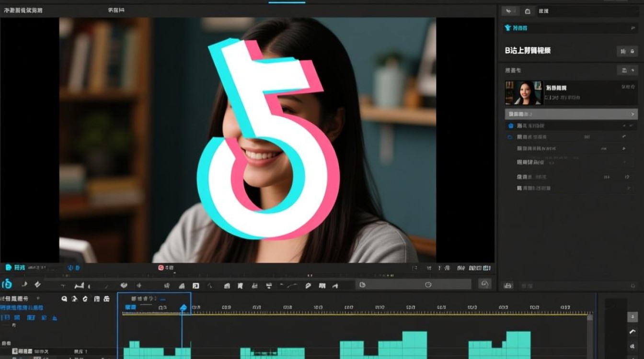644x359 pixels.
Task: Click the B站上剪辑视频 heading text
Action: point(528,50)
